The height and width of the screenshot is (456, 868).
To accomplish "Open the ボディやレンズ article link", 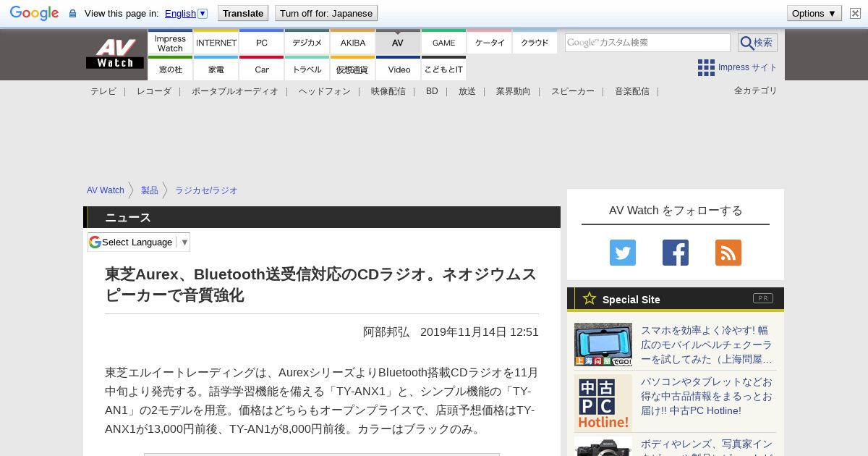I will coord(707,447).
